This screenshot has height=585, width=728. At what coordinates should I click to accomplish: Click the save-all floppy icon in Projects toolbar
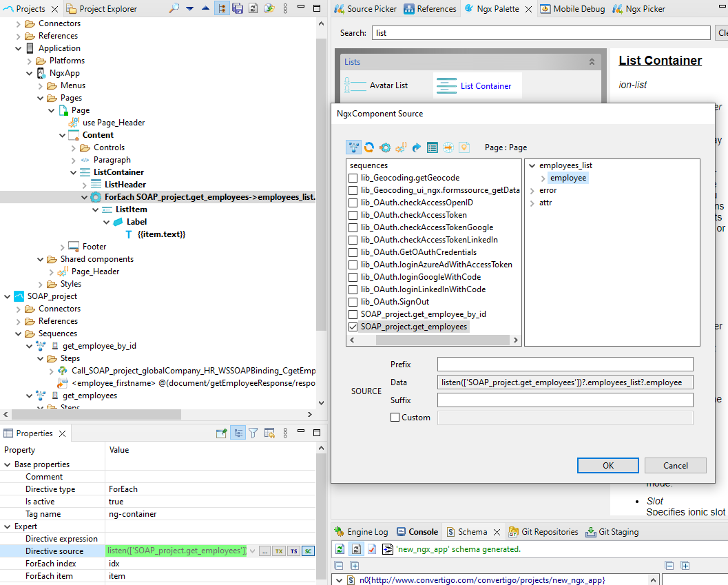point(238,9)
